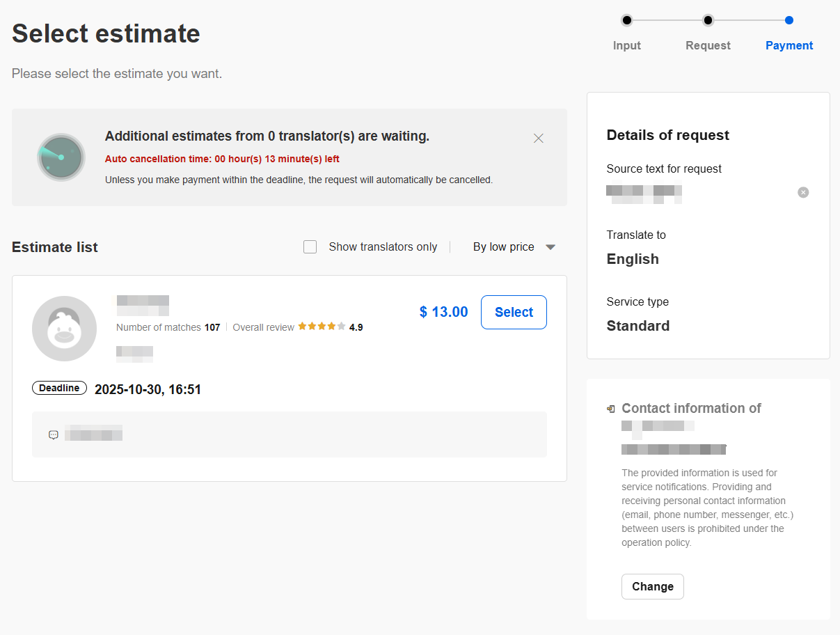Screen dimensions: 840x635
Task: Dismiss the additional estimates notice with X
Action: tap(538, 139)
